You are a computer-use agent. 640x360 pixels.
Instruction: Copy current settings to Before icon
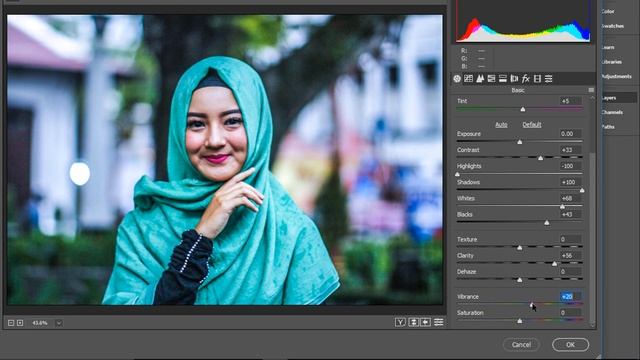coord(425,322)
